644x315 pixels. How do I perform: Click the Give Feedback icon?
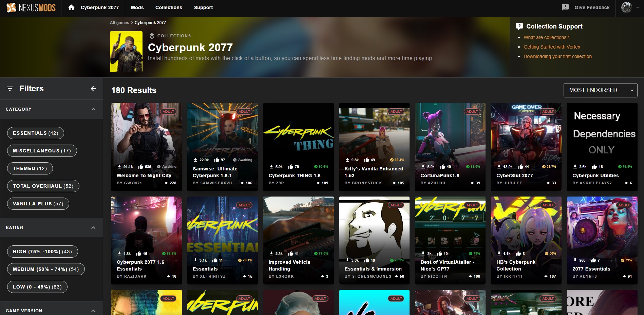click(565, 7)
